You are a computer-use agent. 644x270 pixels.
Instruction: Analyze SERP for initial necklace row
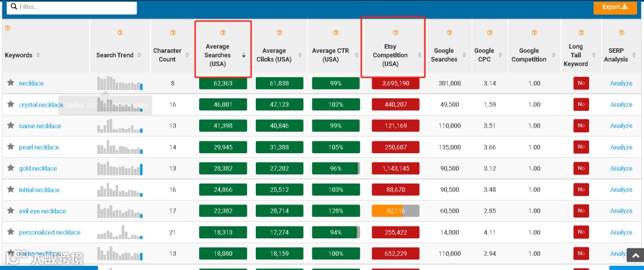click(x=621, y=190)
